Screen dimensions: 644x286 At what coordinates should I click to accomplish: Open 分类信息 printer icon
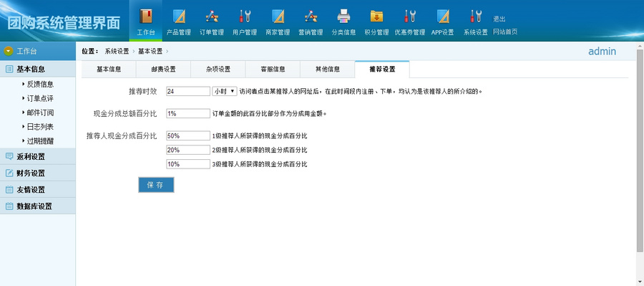pos(343,16)
